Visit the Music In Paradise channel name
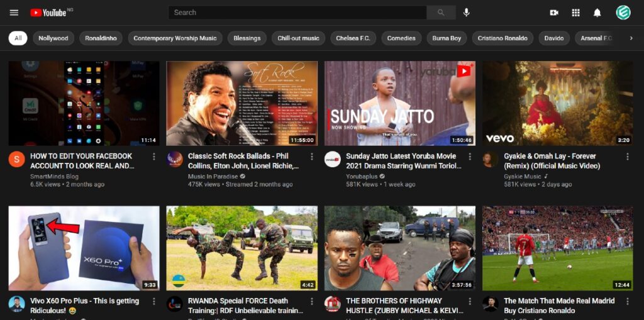This screenshot has height=320, width=644. pyautogui.click(x=213, y=176)
